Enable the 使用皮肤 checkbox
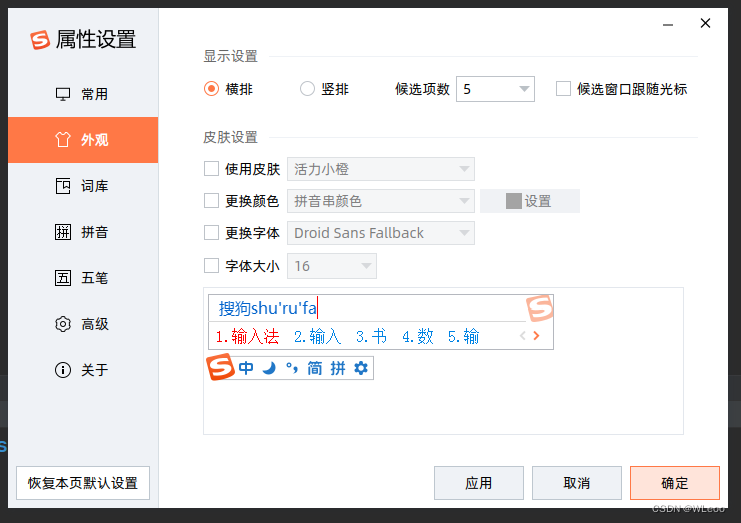 tap(211, 169)
